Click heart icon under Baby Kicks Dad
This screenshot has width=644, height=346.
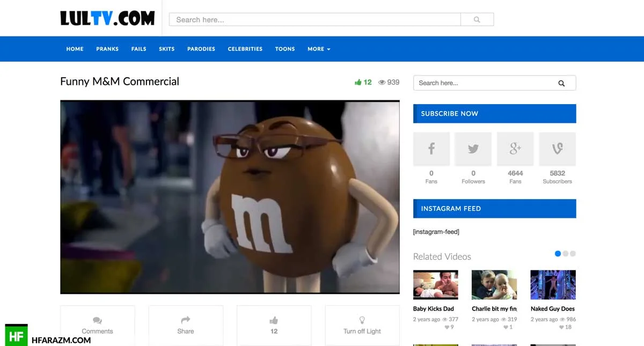(447, 327)
